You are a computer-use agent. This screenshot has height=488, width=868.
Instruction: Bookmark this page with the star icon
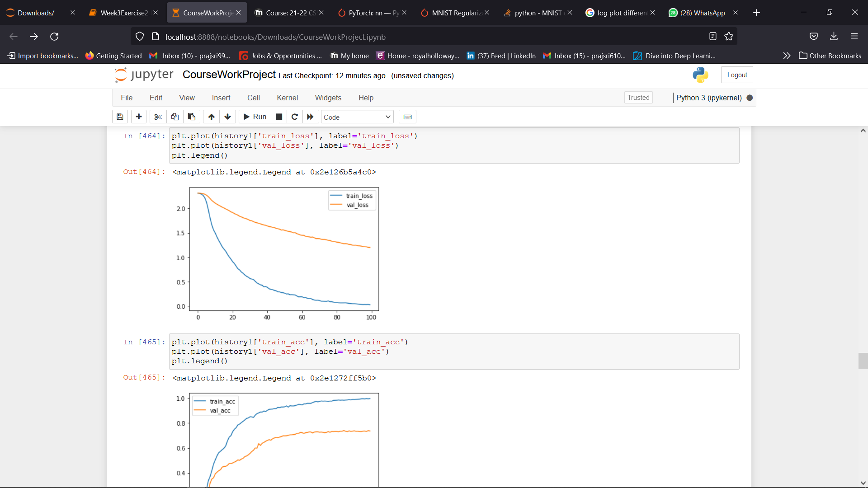pyautogui.click(x=729, y=37)
